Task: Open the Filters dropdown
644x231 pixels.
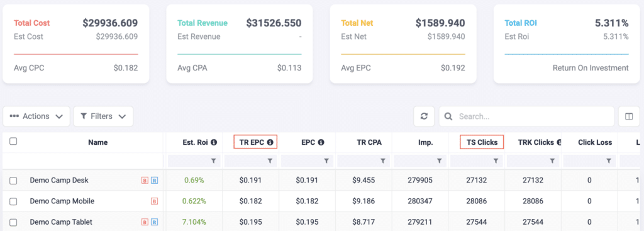Action: 103,116
